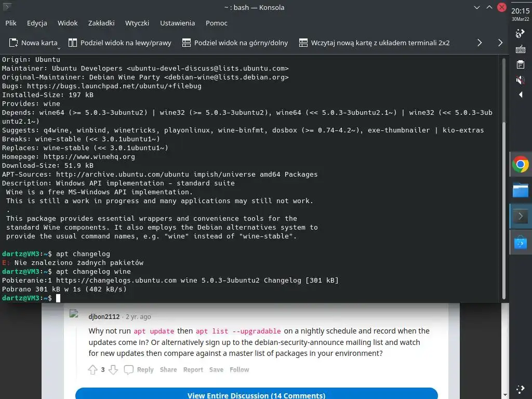Open the Konsole window menu icon
This screenshot has height=399, width=532.
[x=7, y=7]
